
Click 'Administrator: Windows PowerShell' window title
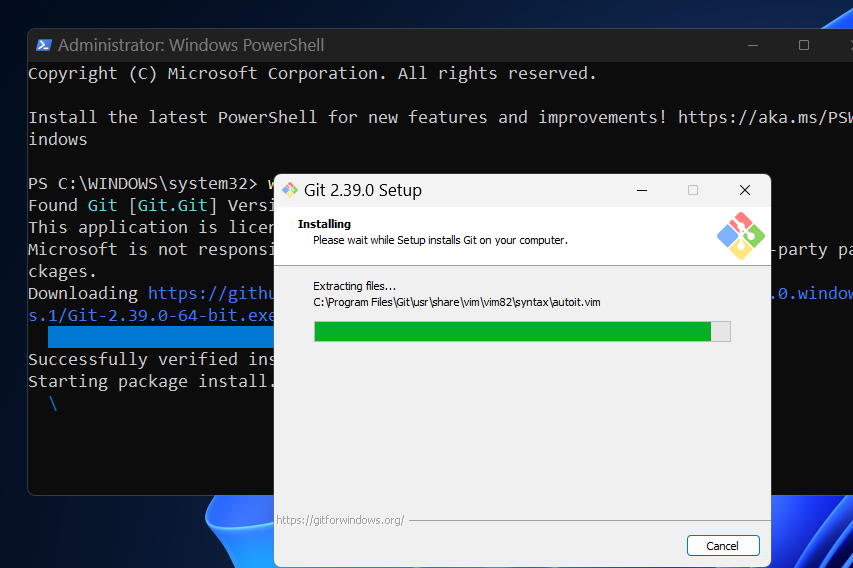pos(191,45)
